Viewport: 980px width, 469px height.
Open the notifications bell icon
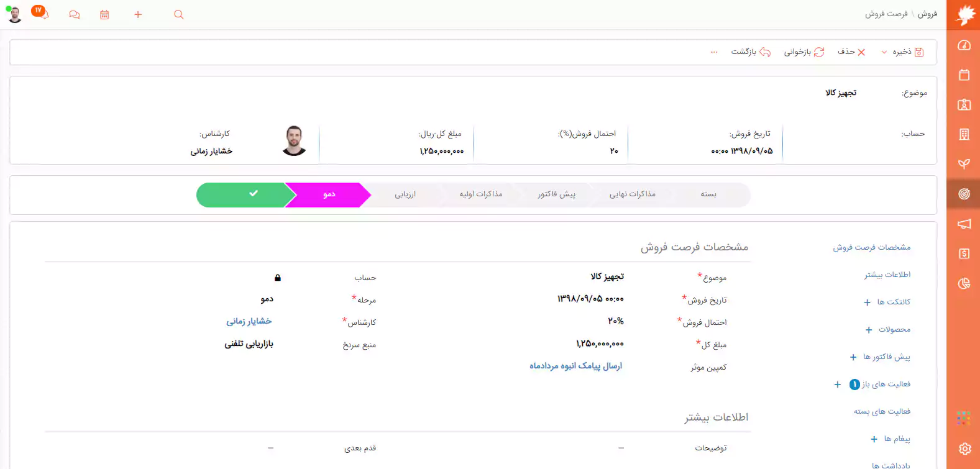pyautogui.click(x=44, y=14)
